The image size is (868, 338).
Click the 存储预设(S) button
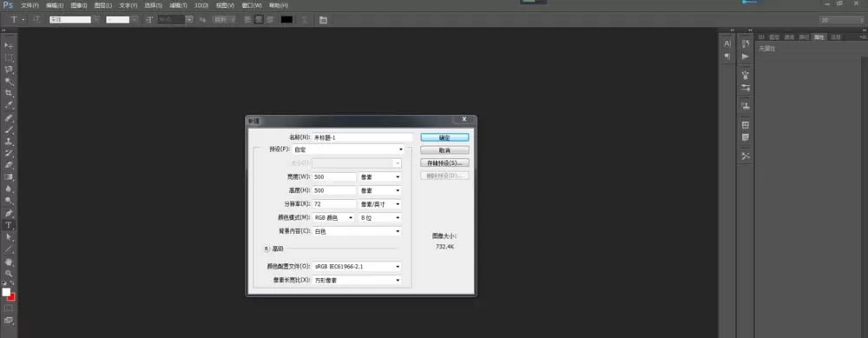[x=444, y=163]
